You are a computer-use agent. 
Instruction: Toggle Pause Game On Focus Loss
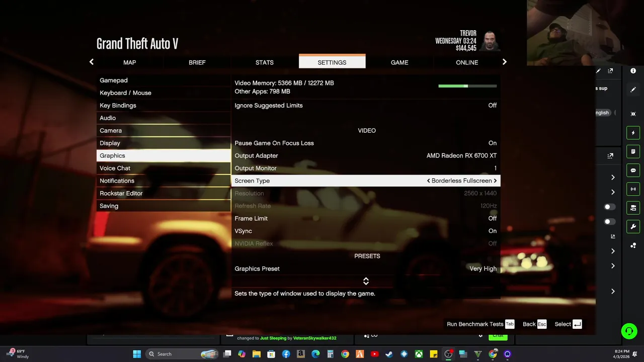click(366, 143)
